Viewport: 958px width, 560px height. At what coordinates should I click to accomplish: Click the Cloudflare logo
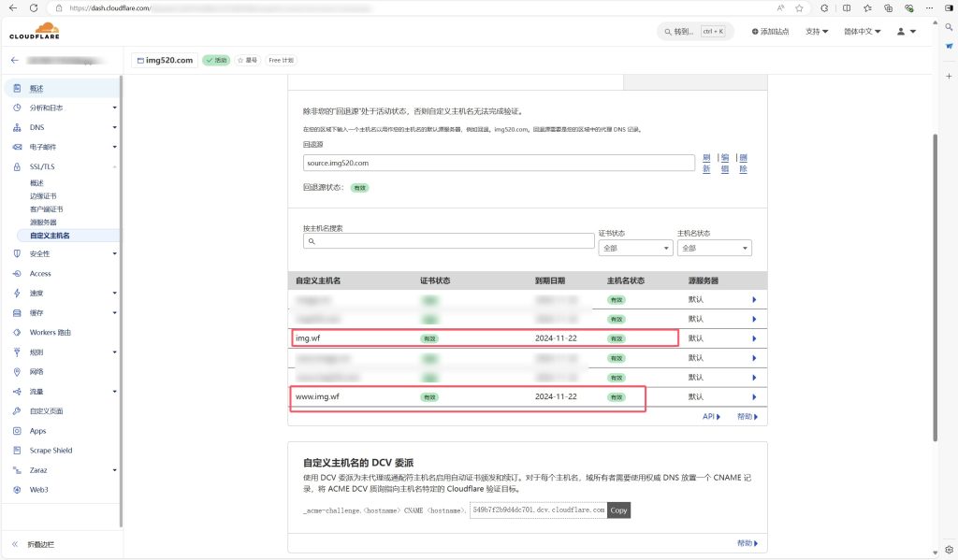[x=35, y=31]
